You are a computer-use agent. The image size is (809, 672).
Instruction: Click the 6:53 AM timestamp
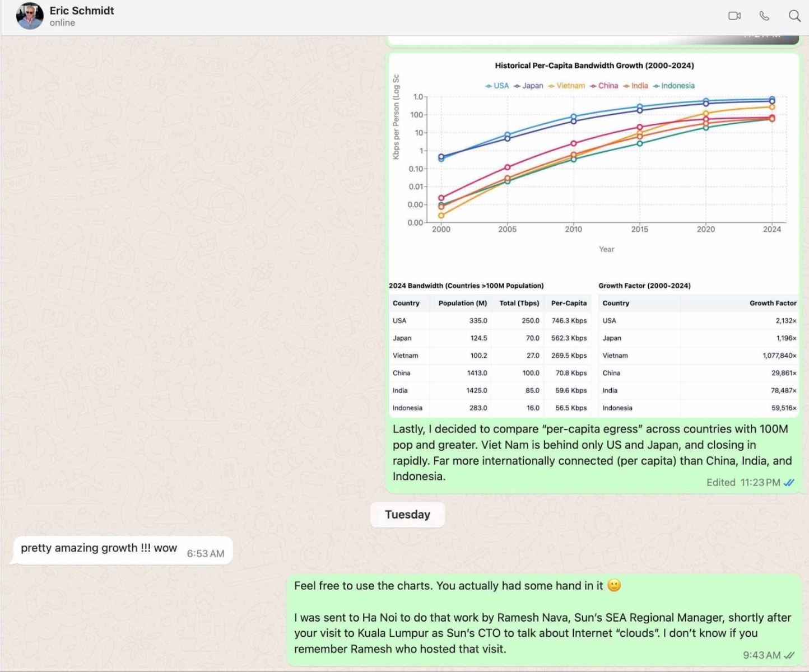tap(206, 554)
